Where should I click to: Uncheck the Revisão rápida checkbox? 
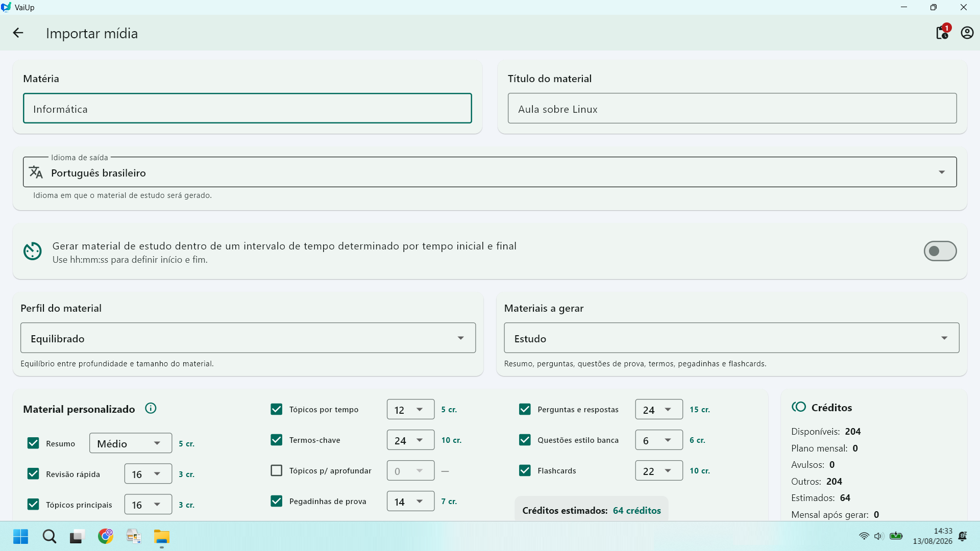tap(33, 474)
